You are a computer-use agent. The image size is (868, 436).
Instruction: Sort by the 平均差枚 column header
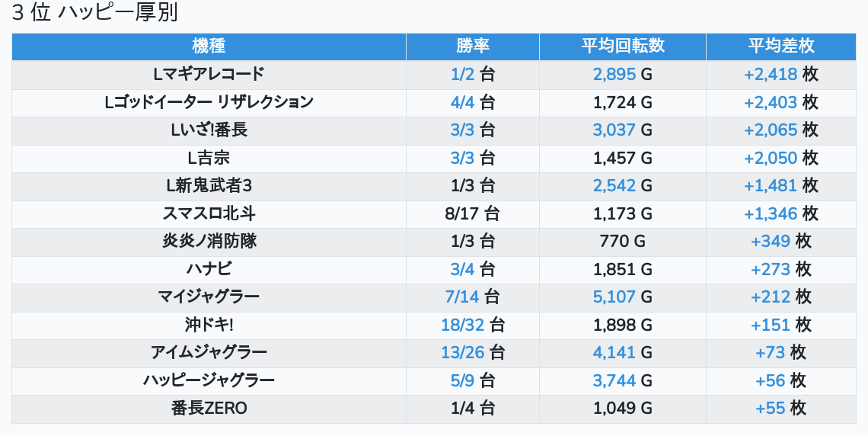click(x=781, y=46)
